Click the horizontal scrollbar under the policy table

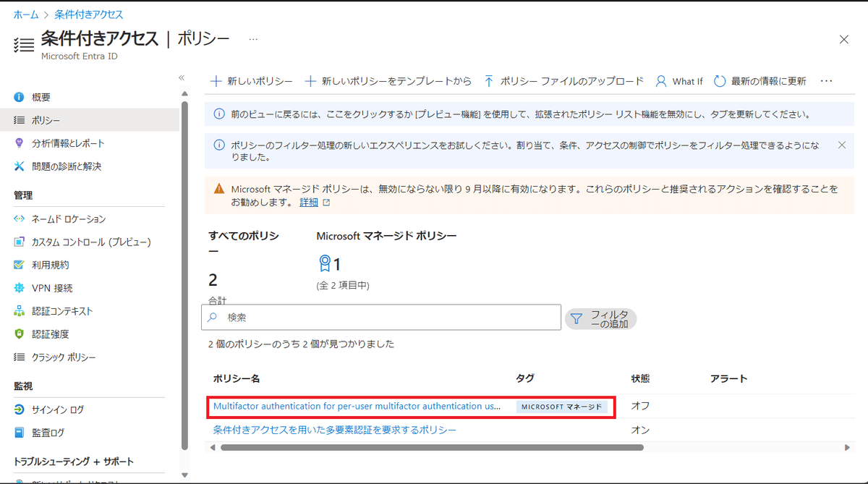432,448
